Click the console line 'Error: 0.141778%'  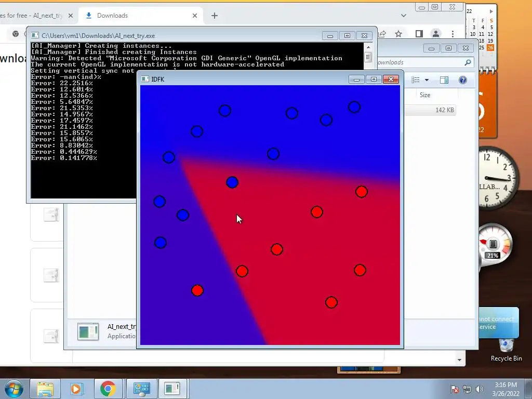click(x=64, y=158)
